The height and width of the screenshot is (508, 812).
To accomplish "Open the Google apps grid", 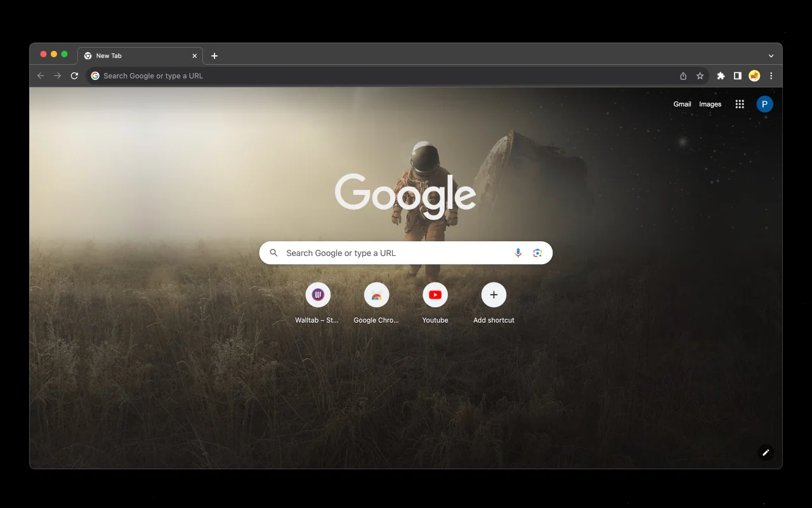I will tap(740, 104).
